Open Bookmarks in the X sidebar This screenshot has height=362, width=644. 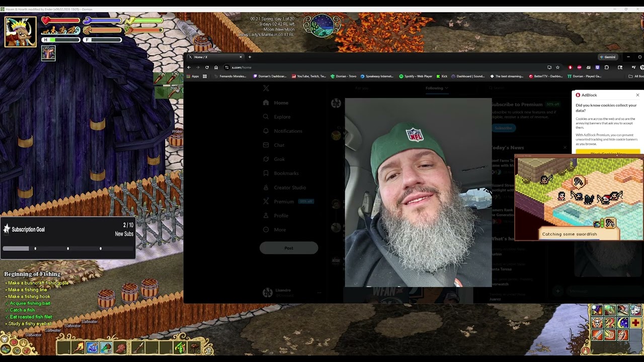(x=281, y=173)
